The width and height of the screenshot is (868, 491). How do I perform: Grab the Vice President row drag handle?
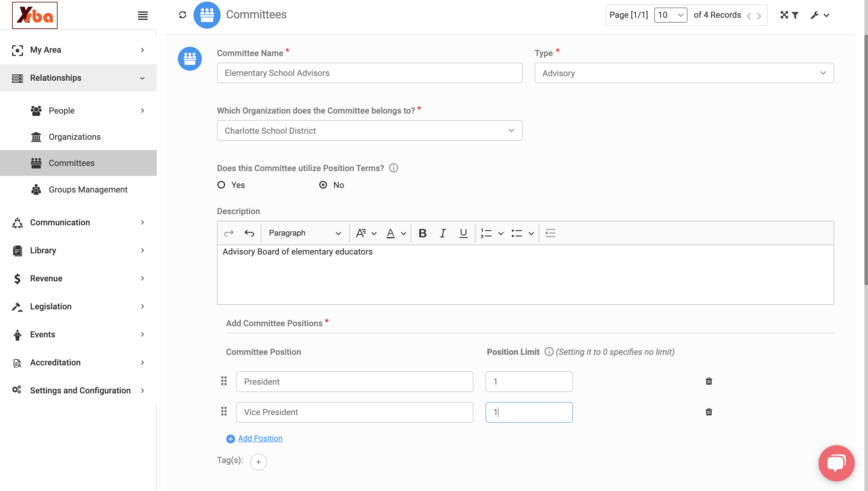[224, 411]
